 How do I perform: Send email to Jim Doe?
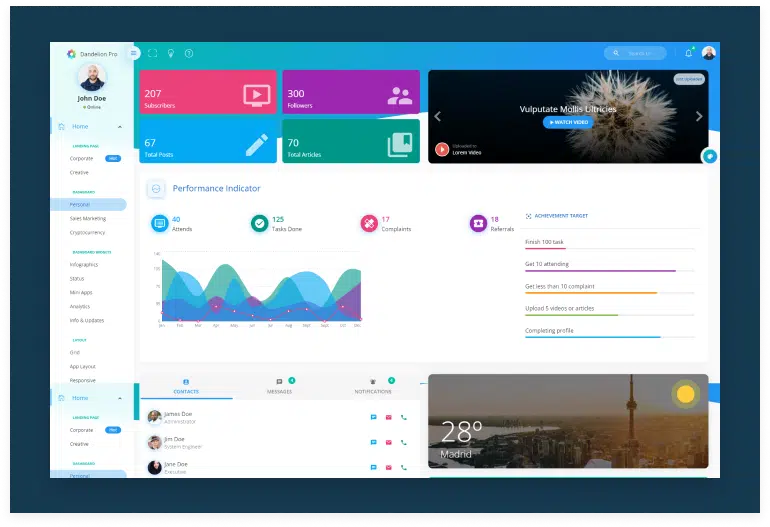pos(388,442)
